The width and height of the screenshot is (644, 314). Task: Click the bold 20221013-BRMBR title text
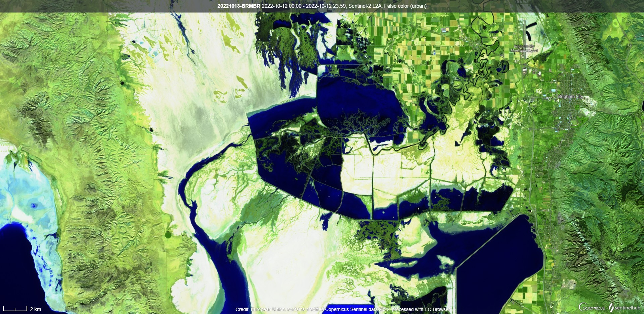click(238, 6)
